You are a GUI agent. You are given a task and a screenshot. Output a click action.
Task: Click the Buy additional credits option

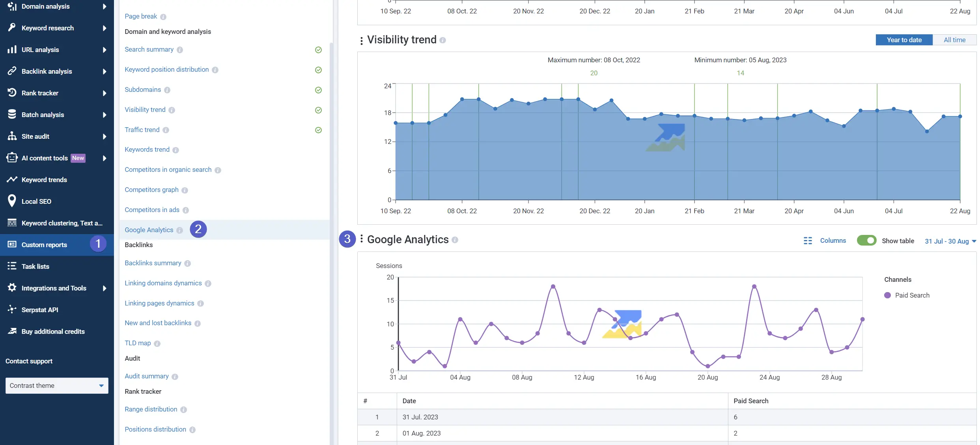(53, 331)
